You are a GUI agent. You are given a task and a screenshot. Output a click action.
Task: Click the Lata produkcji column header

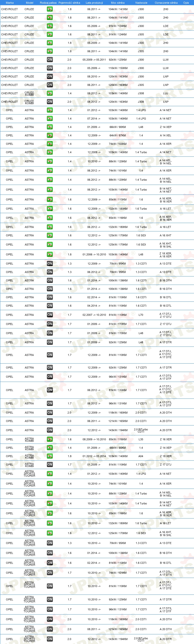coord(94,3)
